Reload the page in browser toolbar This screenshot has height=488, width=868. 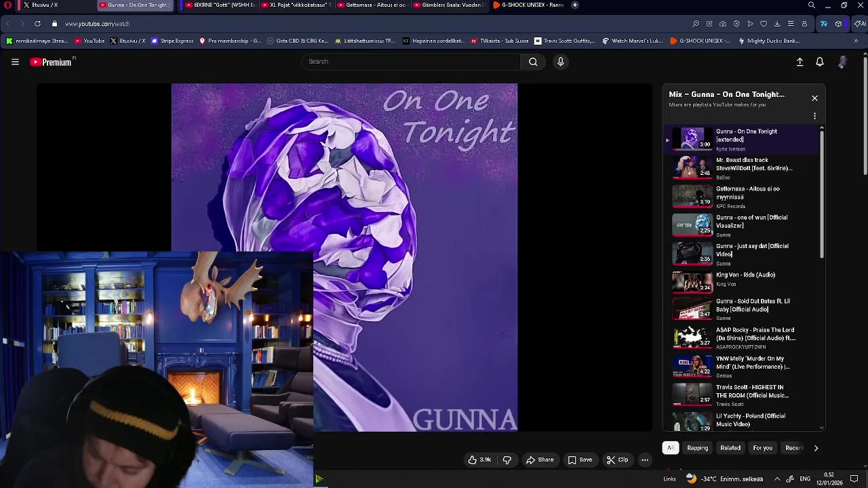pos(37,24)
